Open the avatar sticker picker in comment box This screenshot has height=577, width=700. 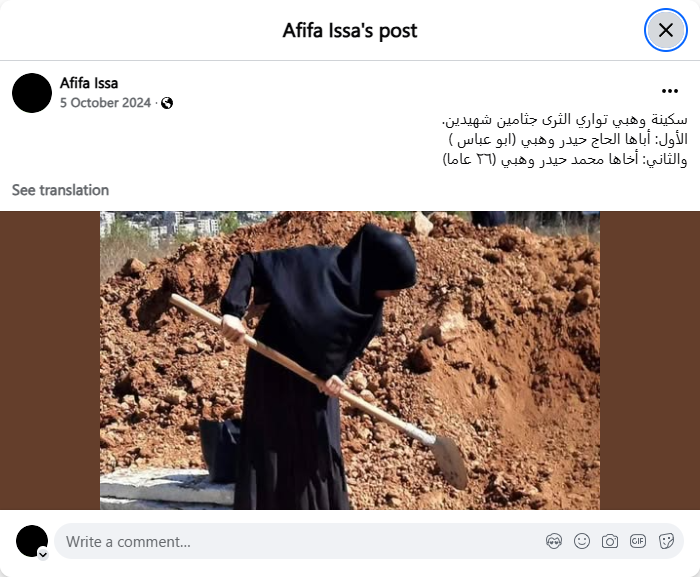[554, 541]
